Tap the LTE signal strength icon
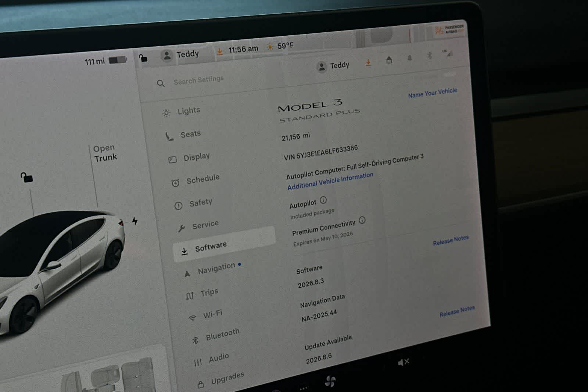Viewport: 588px width, 392px height. point(448,53)
